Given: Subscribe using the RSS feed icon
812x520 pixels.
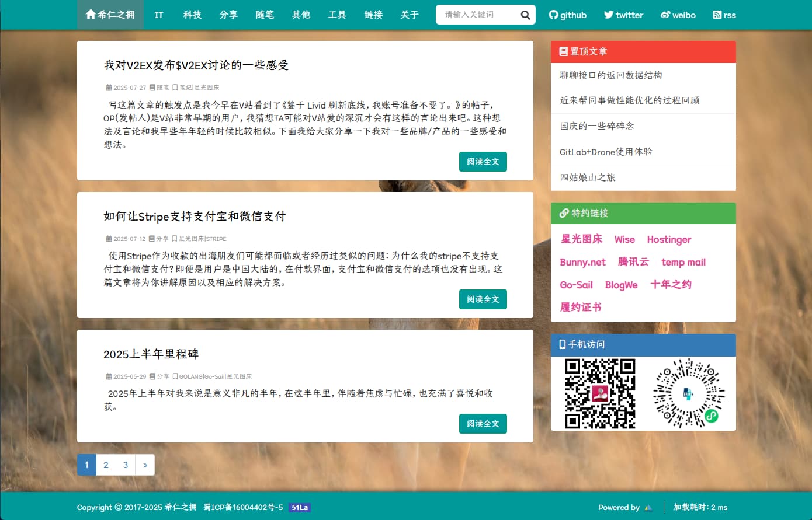Looking at the screenshot, I should coord(717,15).
